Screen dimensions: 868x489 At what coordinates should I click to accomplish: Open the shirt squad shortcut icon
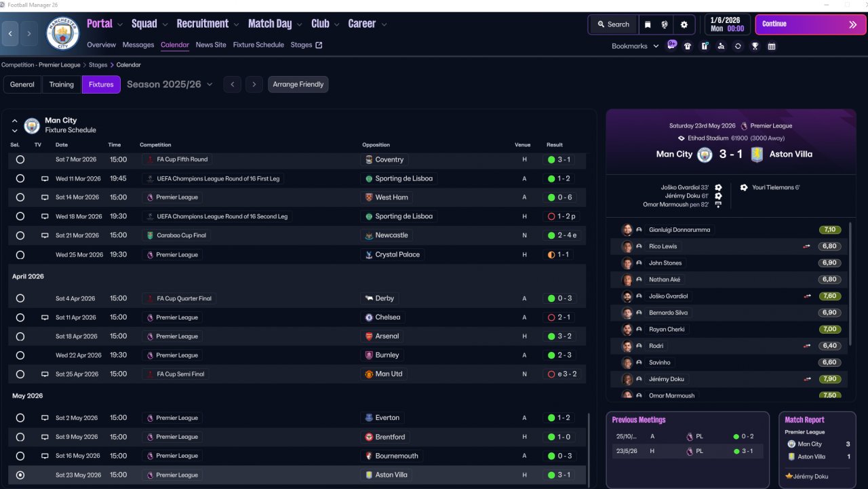688,46
